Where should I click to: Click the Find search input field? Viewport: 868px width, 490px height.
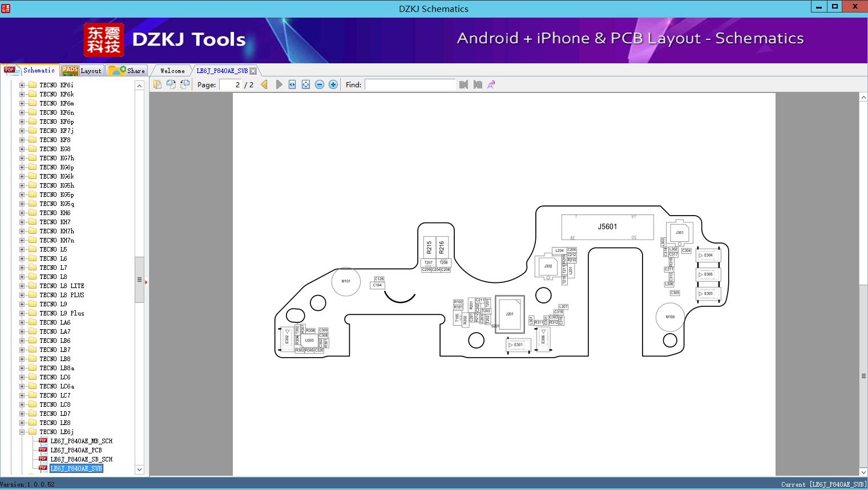[410, 84]
